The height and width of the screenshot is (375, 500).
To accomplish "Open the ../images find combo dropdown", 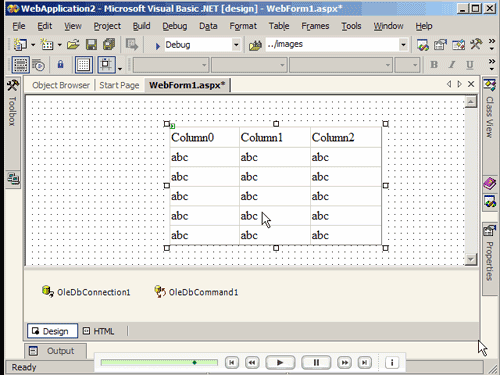I will [403, 45].
